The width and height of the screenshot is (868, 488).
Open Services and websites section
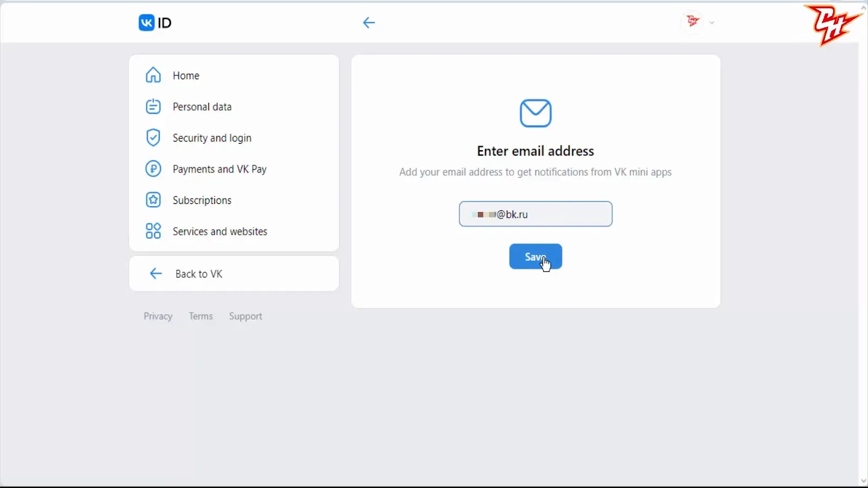(234, 232)
